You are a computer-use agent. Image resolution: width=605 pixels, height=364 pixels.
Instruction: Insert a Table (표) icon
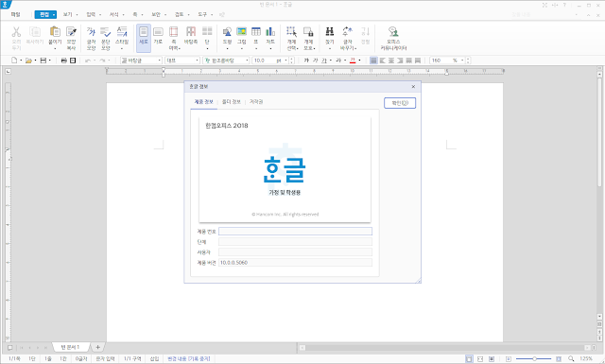click(256, 31)
